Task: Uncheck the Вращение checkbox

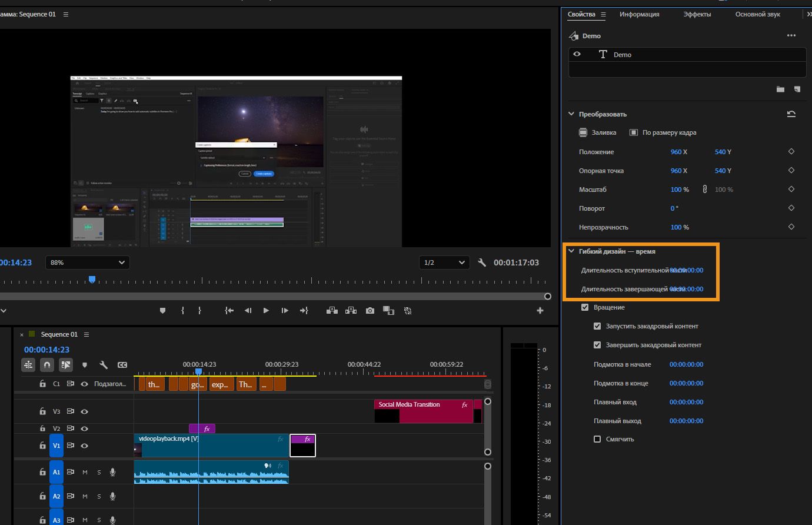Action: tap(585, 307)
